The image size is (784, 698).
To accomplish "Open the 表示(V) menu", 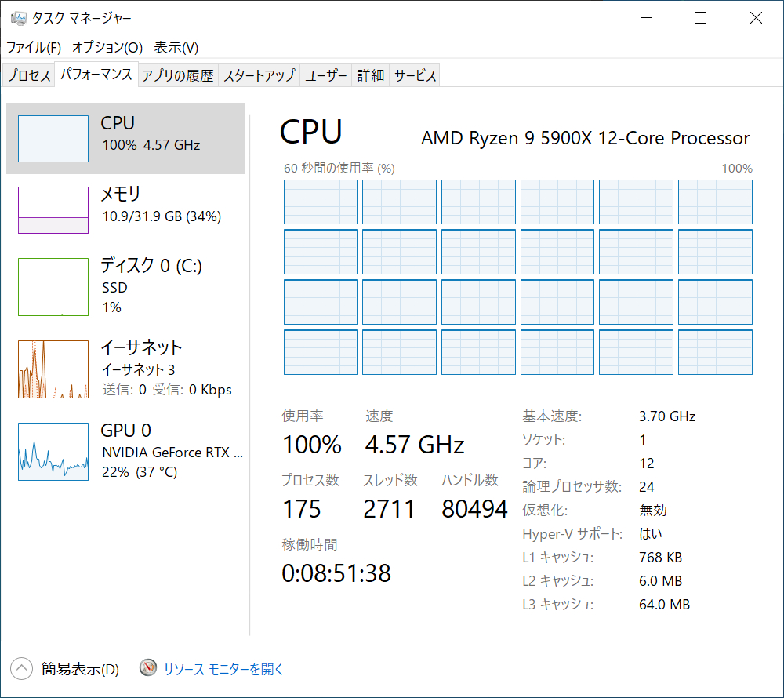I will [176, 47].
